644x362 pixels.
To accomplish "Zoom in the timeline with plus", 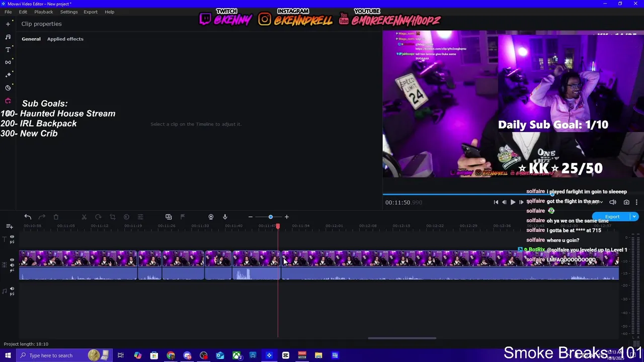I will pos(287,217).
